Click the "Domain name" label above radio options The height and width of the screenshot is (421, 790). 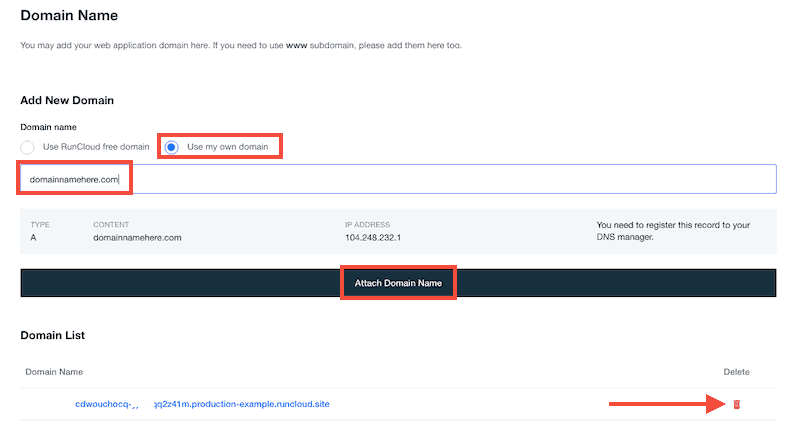48,127
